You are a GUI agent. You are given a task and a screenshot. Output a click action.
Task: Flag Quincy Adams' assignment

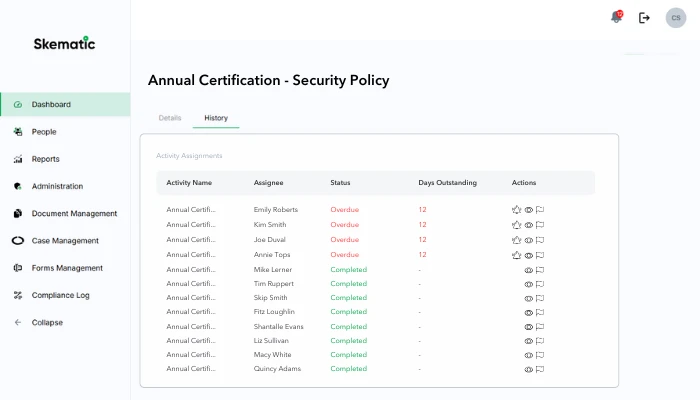[540, 369]
